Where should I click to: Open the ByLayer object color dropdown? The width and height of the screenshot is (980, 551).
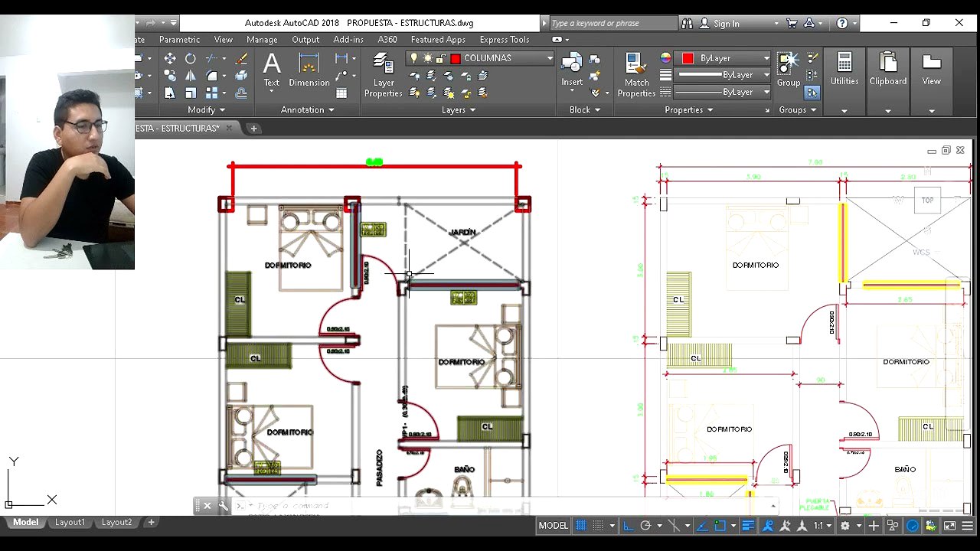pyautogui.click(x=766, y=58)
